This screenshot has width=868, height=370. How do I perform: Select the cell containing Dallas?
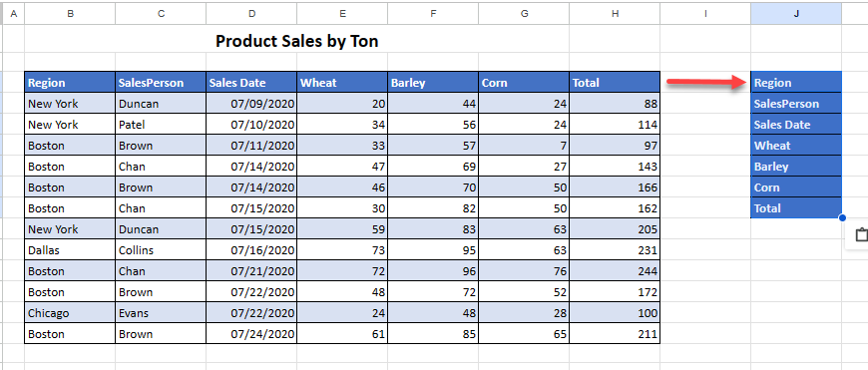(70, 250)
